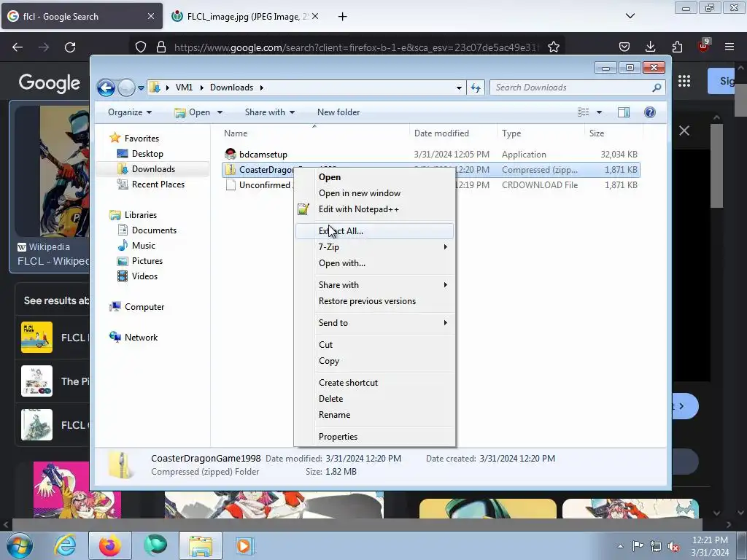
Task: Choose Cut in the context menu
Action: pos(374,345)
